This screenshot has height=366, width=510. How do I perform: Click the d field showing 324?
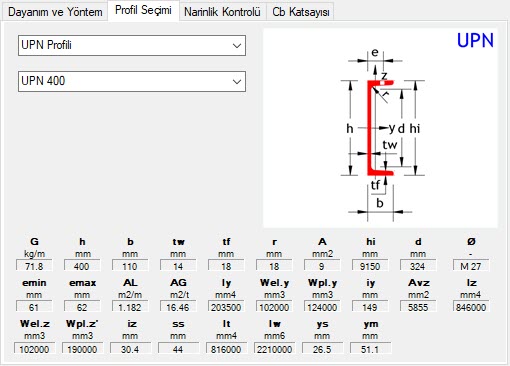pyautogui.click(x=418, y=266)
